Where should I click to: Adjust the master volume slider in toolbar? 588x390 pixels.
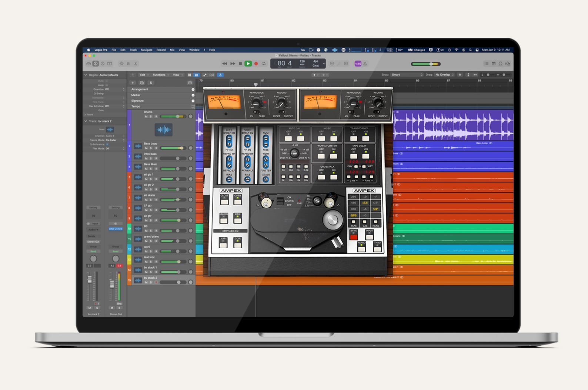426,64
